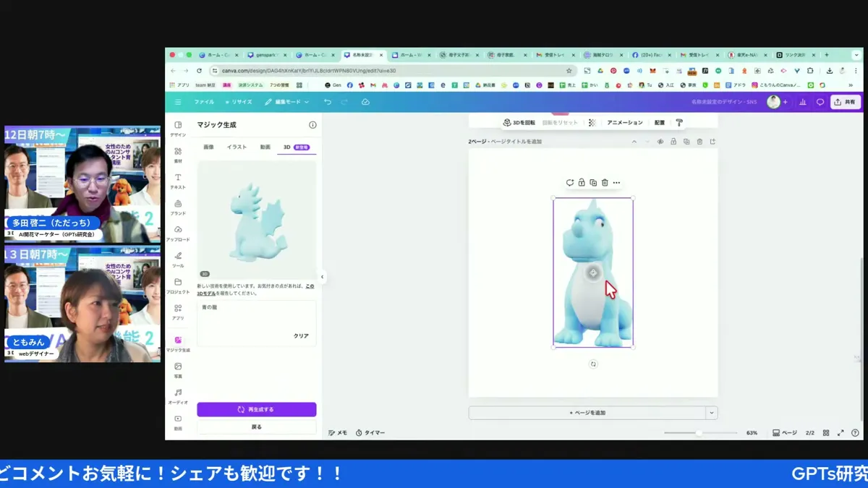Screen dimensions: 868x488
Task: Open the help question mark icon
Action: pos(856,433)
